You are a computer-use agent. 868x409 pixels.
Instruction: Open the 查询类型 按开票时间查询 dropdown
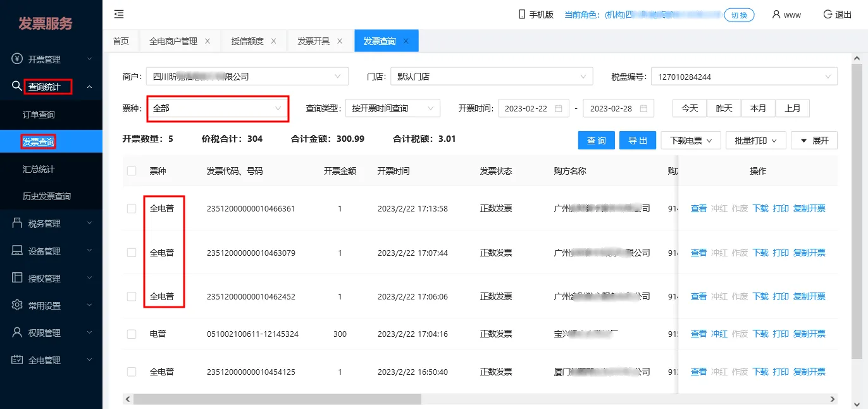[x=393, y=108]
